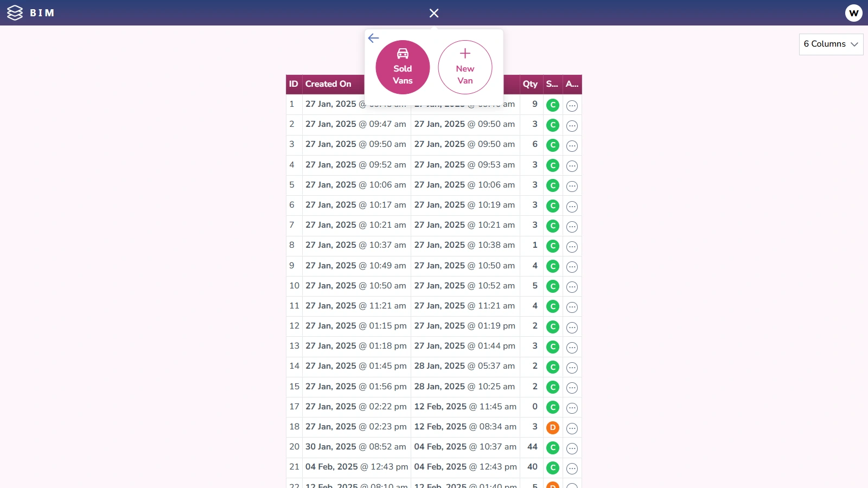This screenshot has width=868, height=488.
Task: Select the New Van menu option
Action: point(465,67)
